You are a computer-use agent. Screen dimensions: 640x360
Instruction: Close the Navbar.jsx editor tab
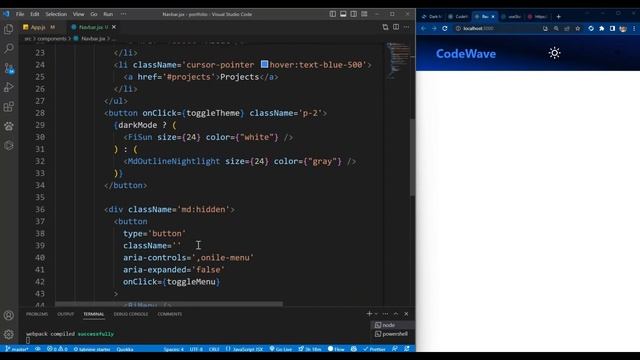114,27
